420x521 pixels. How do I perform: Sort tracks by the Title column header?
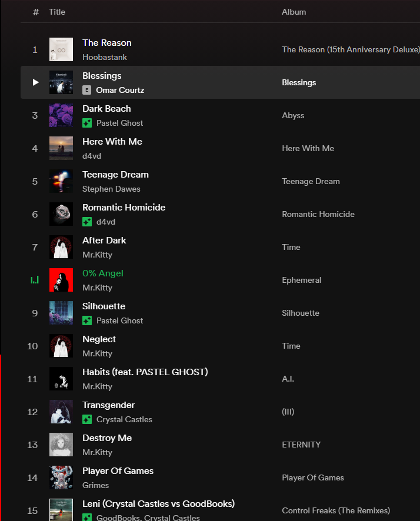pos(56,12)
